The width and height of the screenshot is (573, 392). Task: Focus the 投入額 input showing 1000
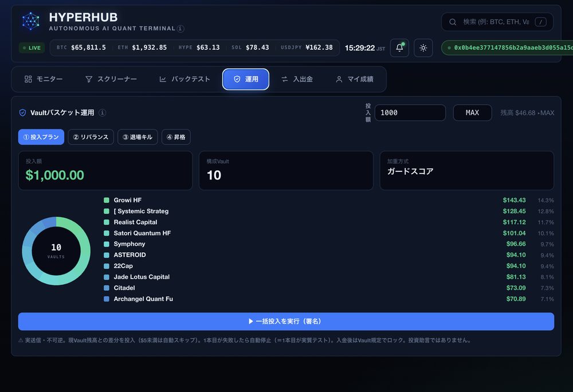[410, 113]
